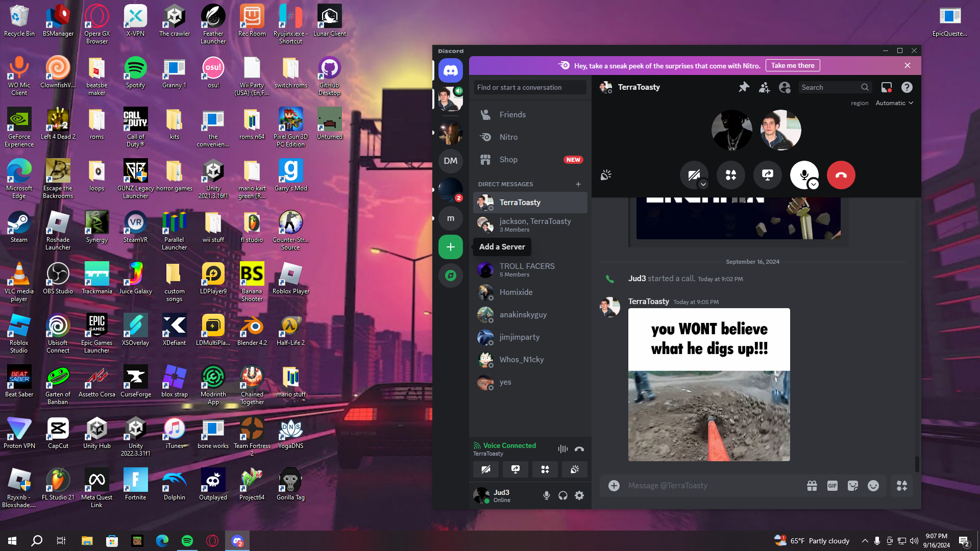Screen dimensions: 980x551
Task: Open the dig video GIF thumbnail
Action: click(x=709, y=385)
